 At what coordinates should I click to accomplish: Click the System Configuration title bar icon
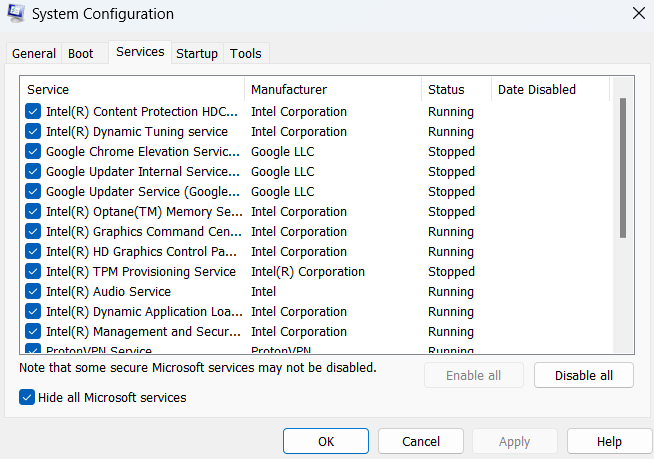(16, 13)
